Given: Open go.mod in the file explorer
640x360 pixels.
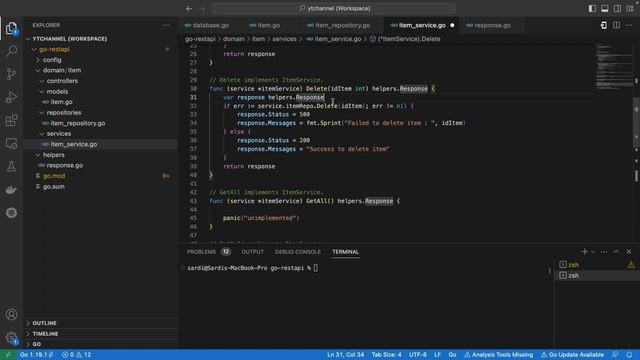Looking at the screenshot, I should pos(100,176).
